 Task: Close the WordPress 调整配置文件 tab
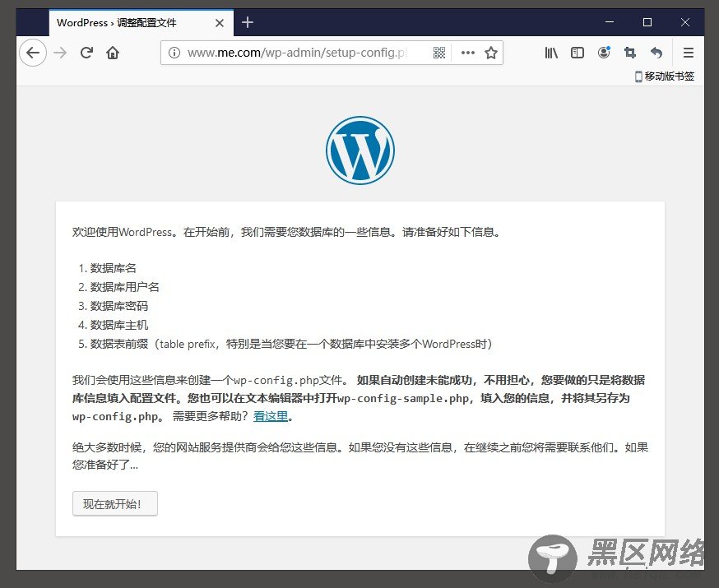[220, 23]
